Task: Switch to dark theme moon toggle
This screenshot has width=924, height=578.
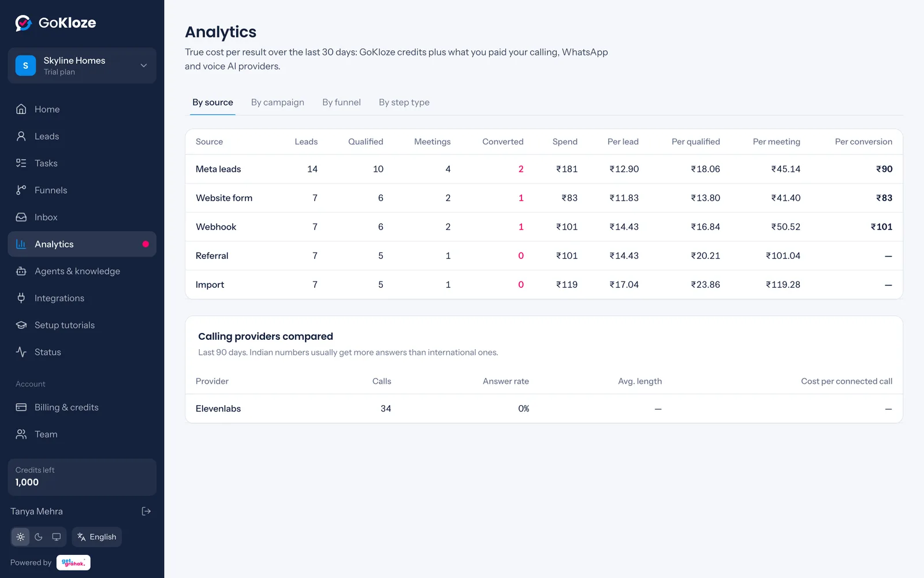Action: pos(39,537)
